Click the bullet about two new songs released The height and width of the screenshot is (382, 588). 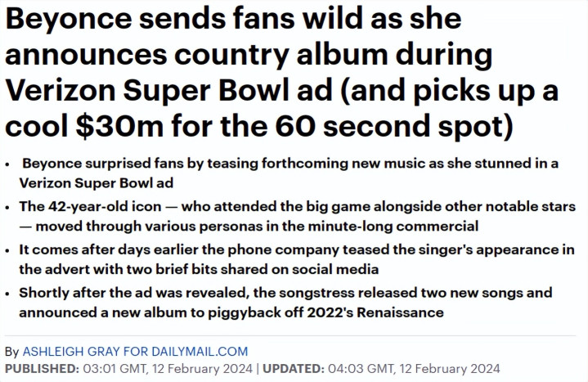[x=286, y=301]
